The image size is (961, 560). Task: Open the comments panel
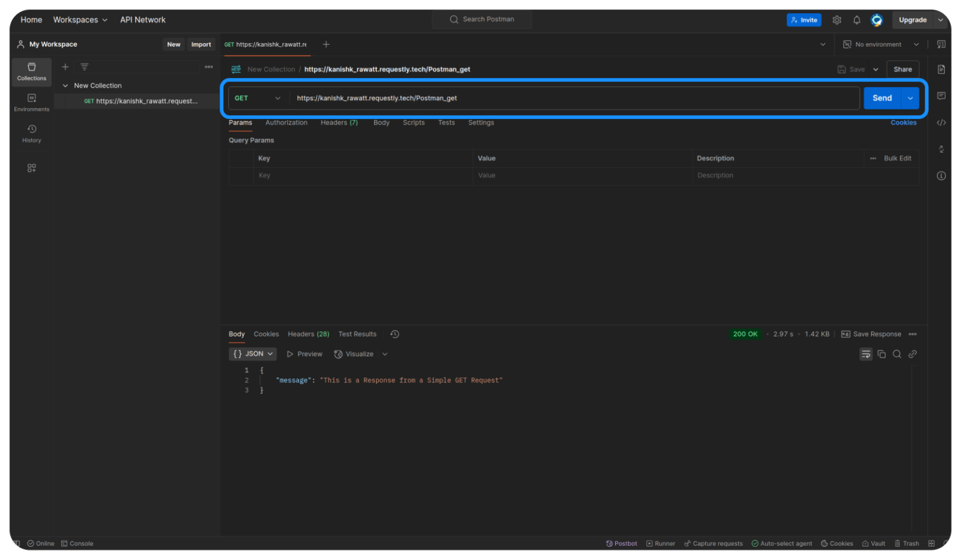click(941, 95)
